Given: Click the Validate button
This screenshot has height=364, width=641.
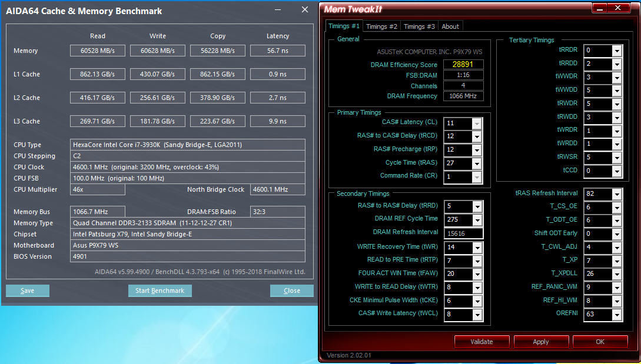Looking at the screenshot, I should click(x=481, y=342).
